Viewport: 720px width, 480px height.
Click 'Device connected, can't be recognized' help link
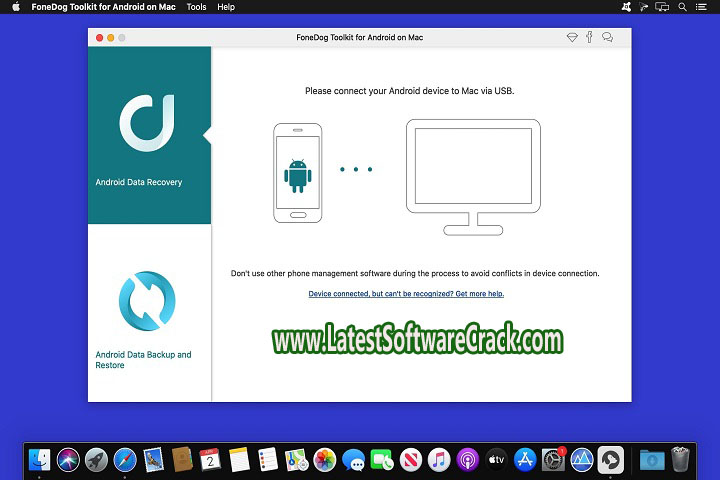click(406, 294)
